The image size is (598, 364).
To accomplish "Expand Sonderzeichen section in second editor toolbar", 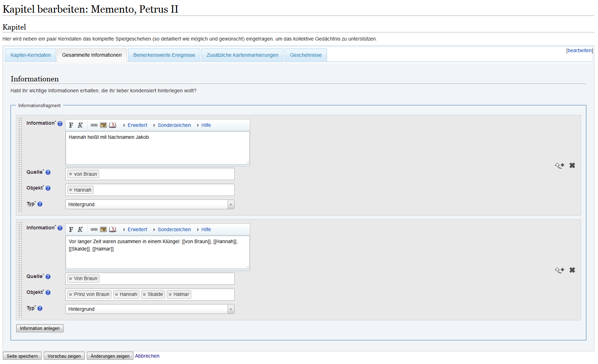I will coord(174,229).
